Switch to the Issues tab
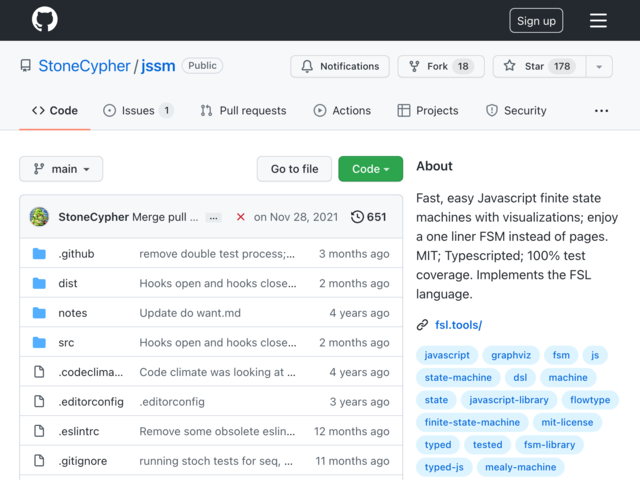Viewport: 640px width, 480px height. tap(138, 111)
